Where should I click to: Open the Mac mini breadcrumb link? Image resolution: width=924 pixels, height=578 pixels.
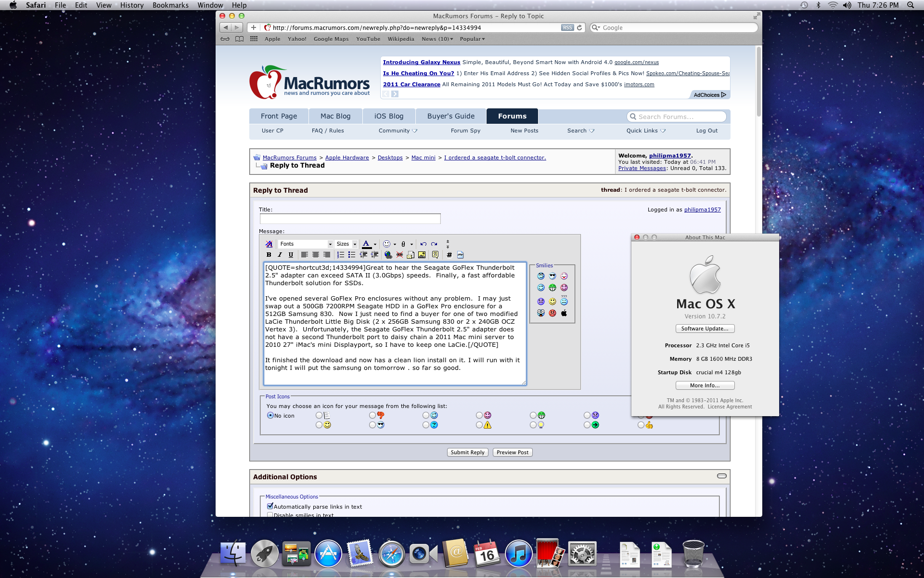(x=423, y=158)
